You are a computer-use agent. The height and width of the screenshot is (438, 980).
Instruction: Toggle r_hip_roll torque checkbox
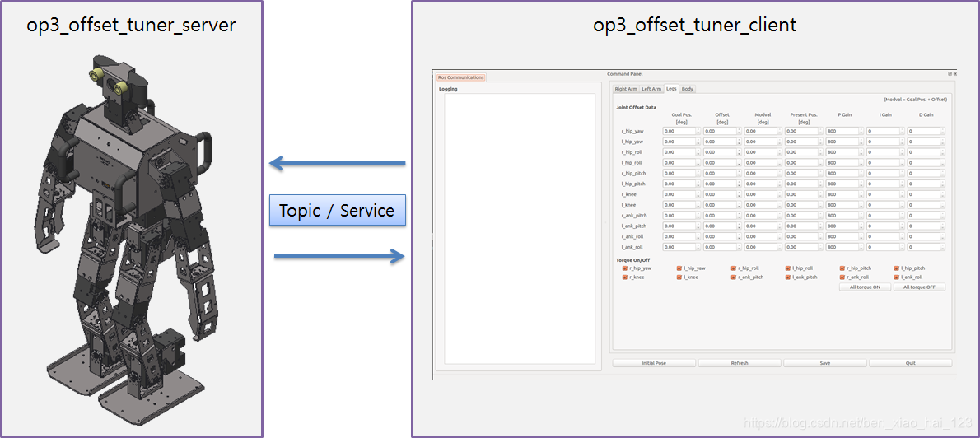(x=734, y=268)
